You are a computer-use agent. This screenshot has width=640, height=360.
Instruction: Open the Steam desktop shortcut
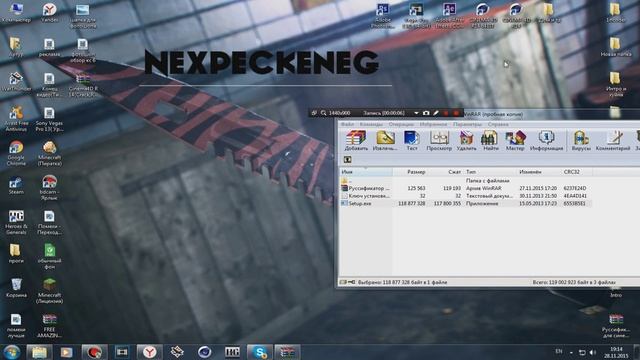coord(16,185)
